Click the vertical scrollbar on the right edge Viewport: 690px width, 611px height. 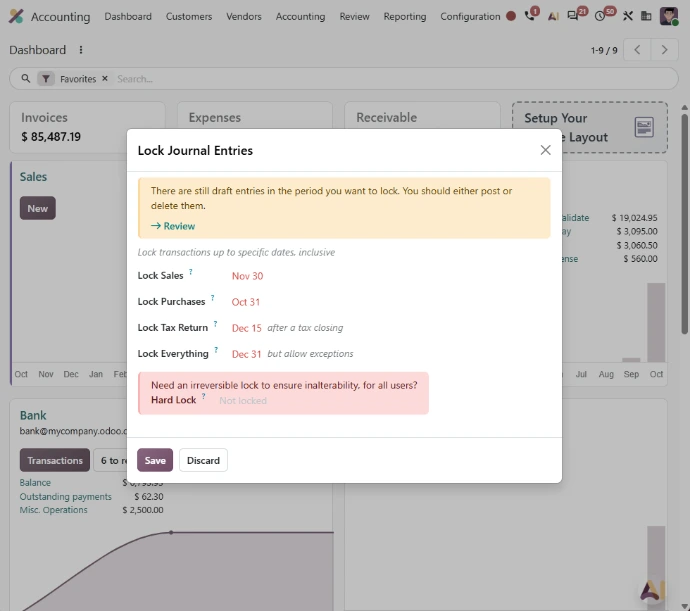684,225
